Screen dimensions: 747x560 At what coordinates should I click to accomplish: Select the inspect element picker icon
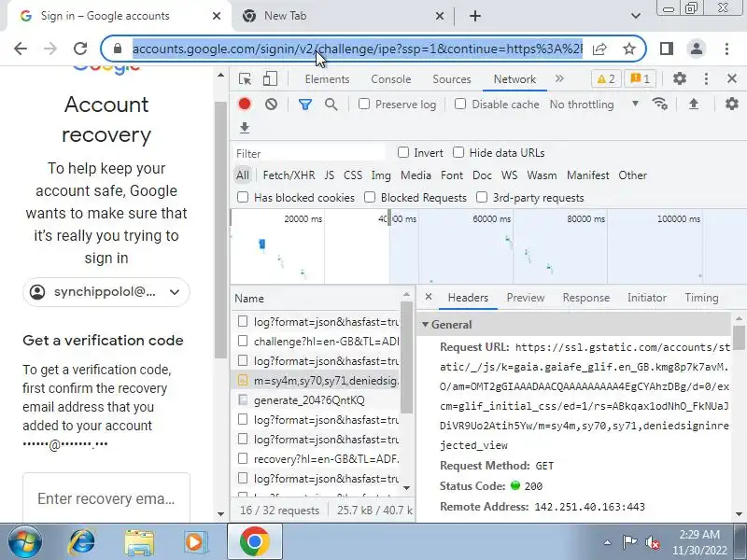point(246,79)
